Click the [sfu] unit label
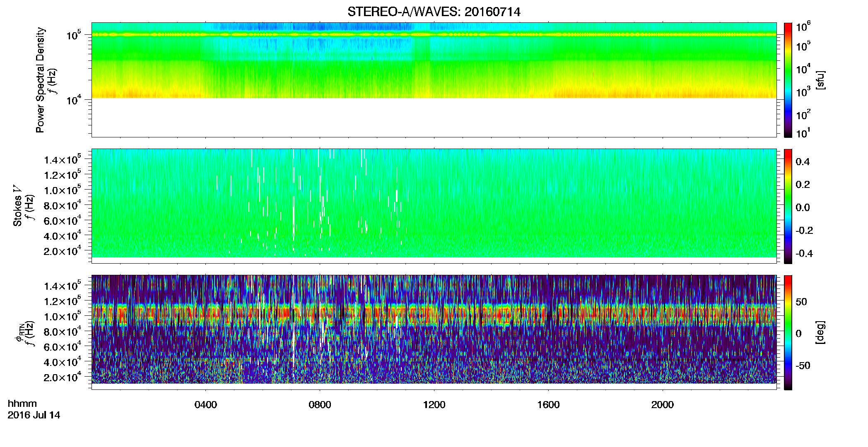868x447 pixels. pyautogui.click(x=821, y=80)
